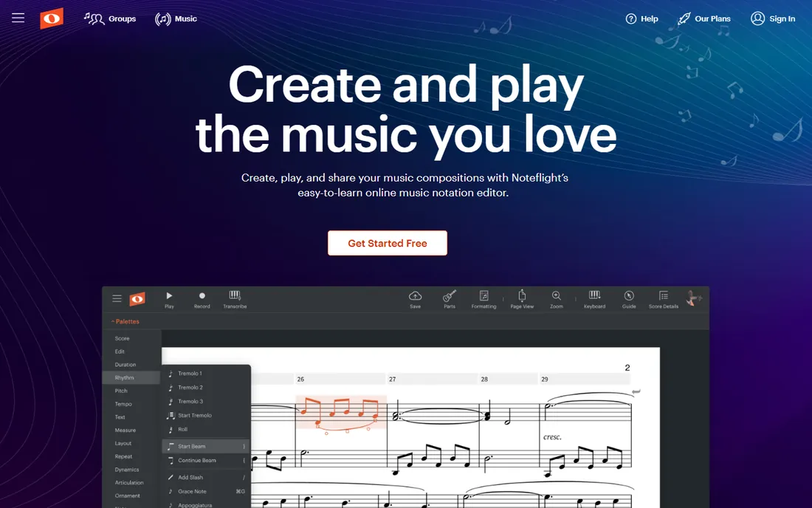Viewport: 812px width, 508px height.
Task: Click the measure number 27 label
Action: point(393,380)
